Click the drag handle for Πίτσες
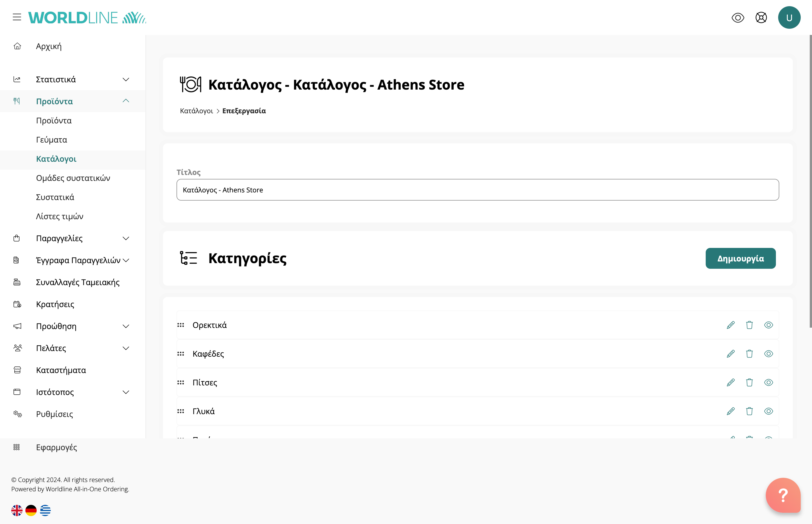Viewport: 812px width, 524px height. (181, 383)
